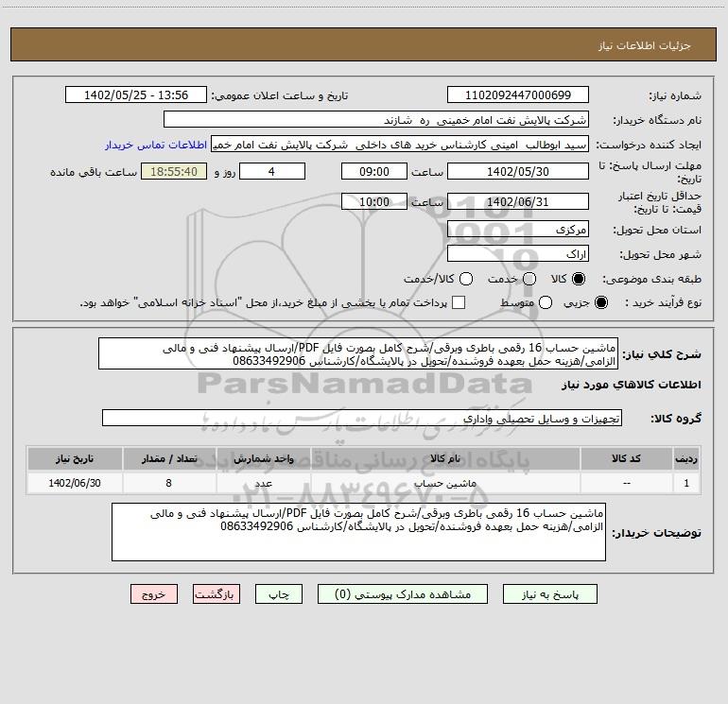This screenshot has width=728, height=704.
Task: Click the ساعت باقی مانده label
Action: (x=94, y=172)
